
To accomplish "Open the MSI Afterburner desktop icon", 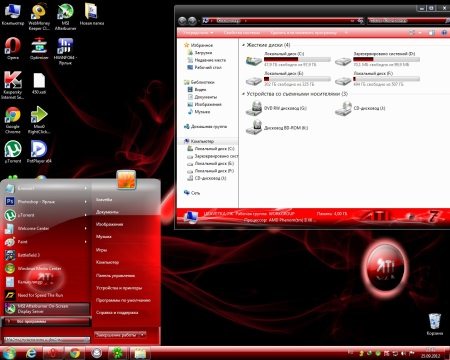I will (65, 16).
